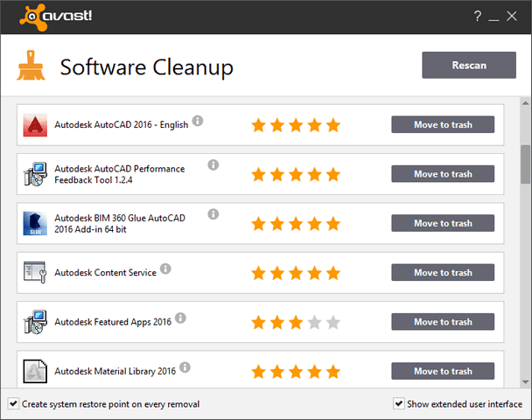Move AutoCAD Performance Feedback Tool to trash
Screen dimensions: 532x420
pos(443,174)
